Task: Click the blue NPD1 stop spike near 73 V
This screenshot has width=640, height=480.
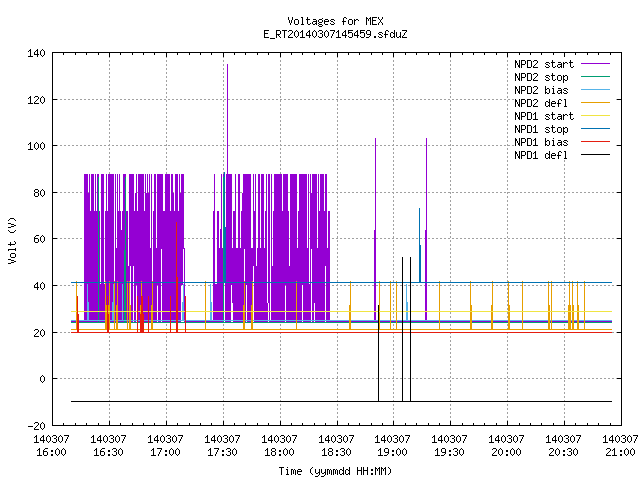Action: [x=420, y=245]
